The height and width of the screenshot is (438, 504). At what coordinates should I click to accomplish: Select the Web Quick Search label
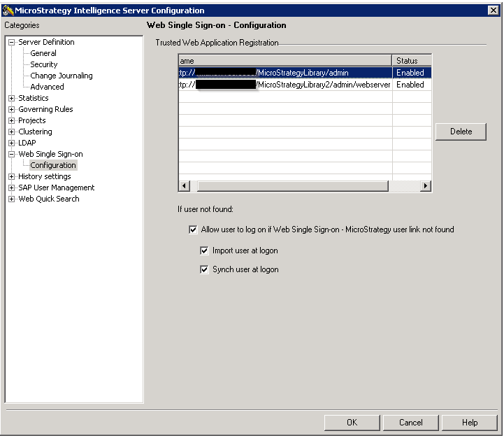[x=48, y=199]
